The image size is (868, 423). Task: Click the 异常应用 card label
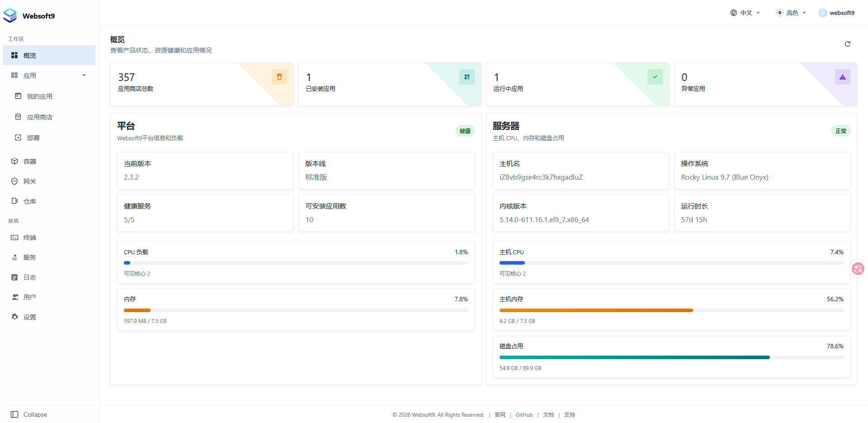[693, 89]
